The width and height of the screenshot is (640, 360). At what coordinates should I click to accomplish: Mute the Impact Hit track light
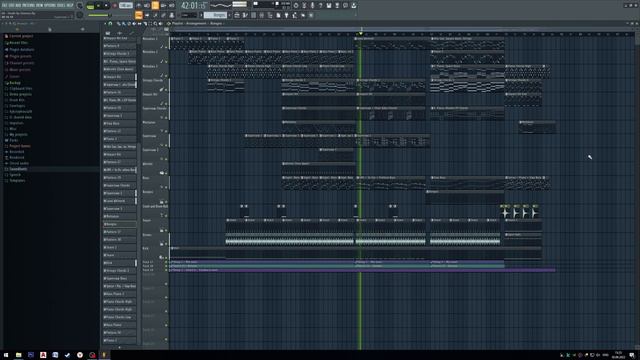point(166,104)
